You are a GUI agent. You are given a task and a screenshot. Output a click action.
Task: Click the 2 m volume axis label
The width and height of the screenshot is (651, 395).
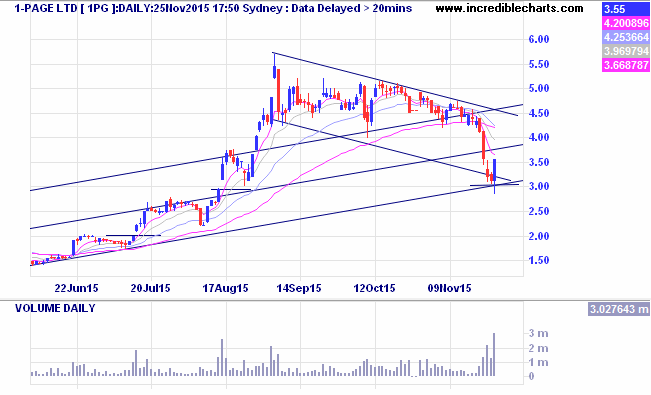(x=538, y=348)
